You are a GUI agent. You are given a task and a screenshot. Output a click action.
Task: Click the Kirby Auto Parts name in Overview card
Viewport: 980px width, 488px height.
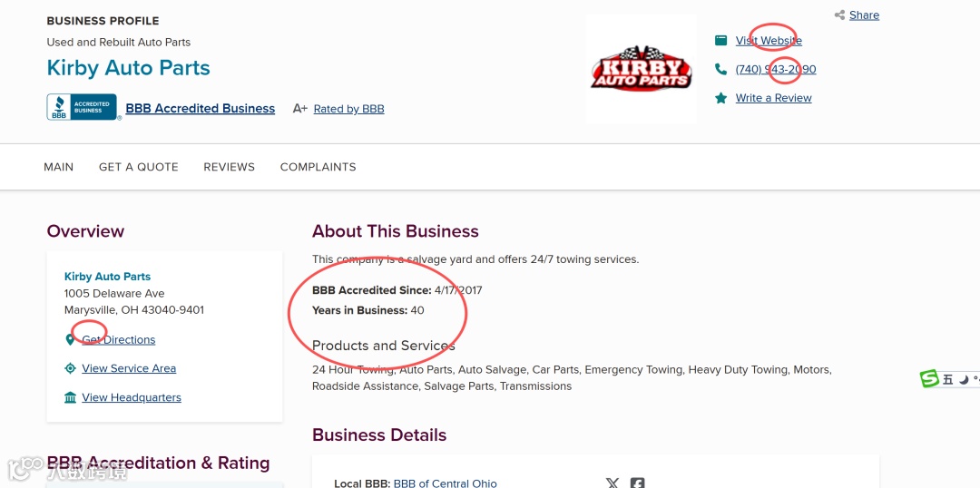click(107, 276)
